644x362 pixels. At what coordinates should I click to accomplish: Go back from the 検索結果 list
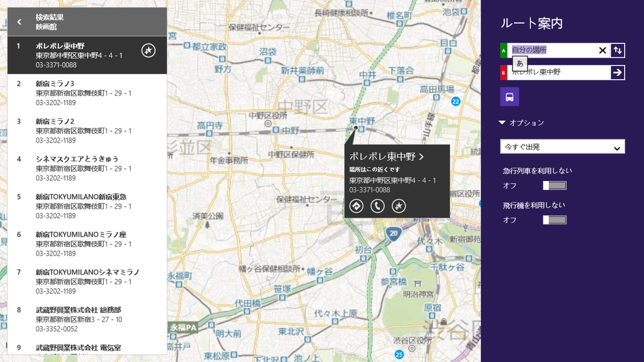(x=19, y=22)
